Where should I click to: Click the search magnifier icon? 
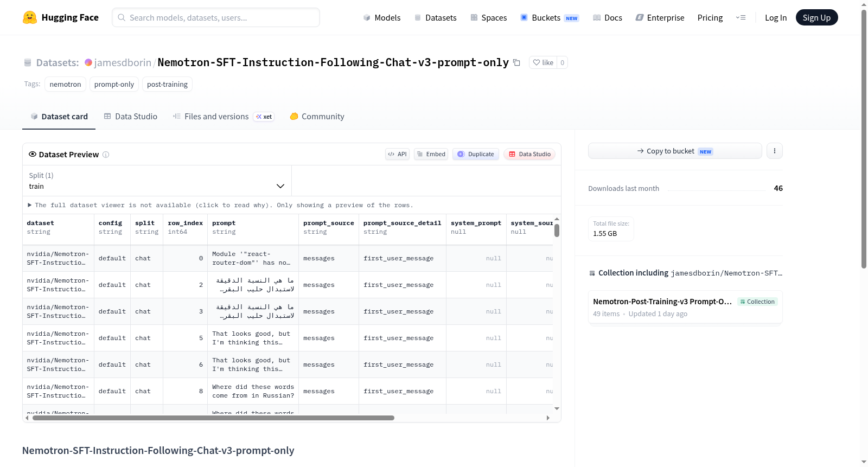pos(122,17)
